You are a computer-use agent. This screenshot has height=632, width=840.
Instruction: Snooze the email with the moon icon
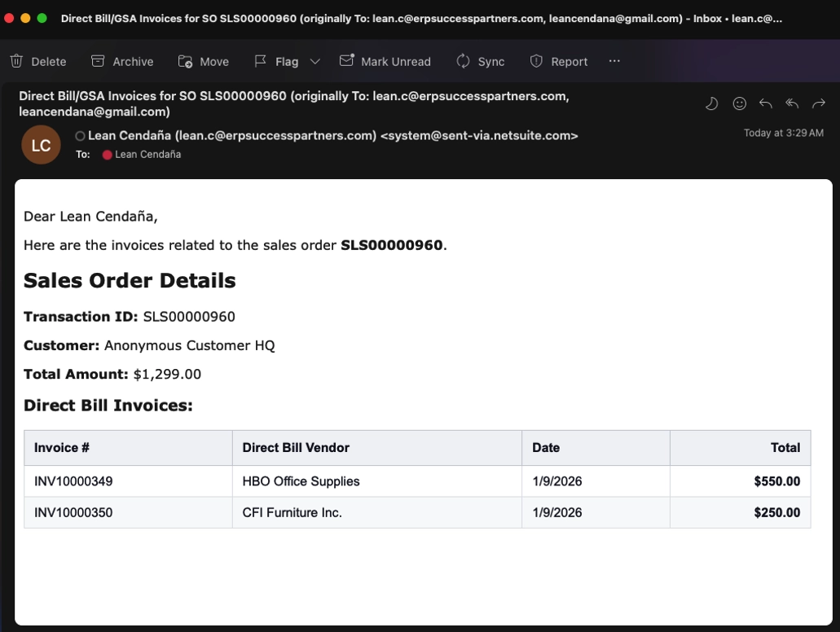pos(710,103)
